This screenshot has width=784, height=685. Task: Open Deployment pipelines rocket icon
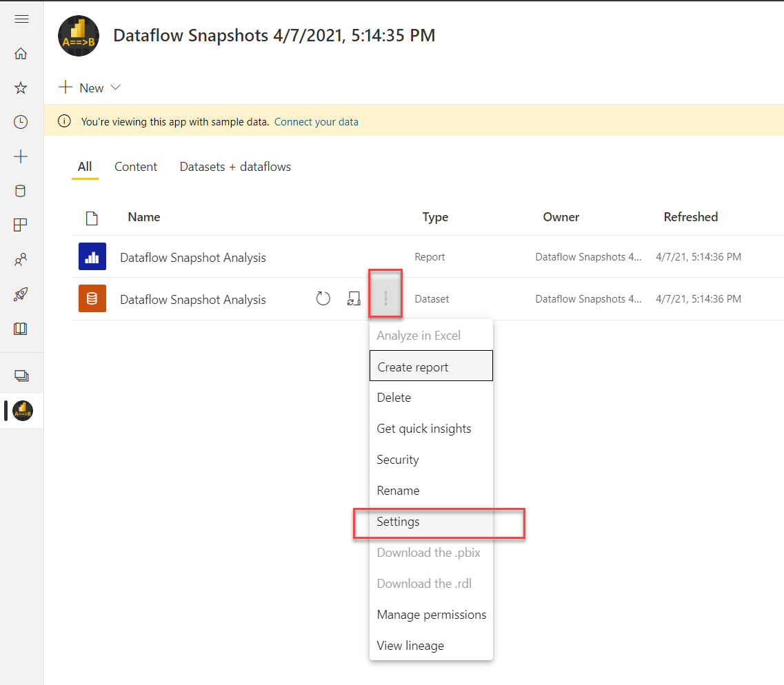click(x=21, y=294)
